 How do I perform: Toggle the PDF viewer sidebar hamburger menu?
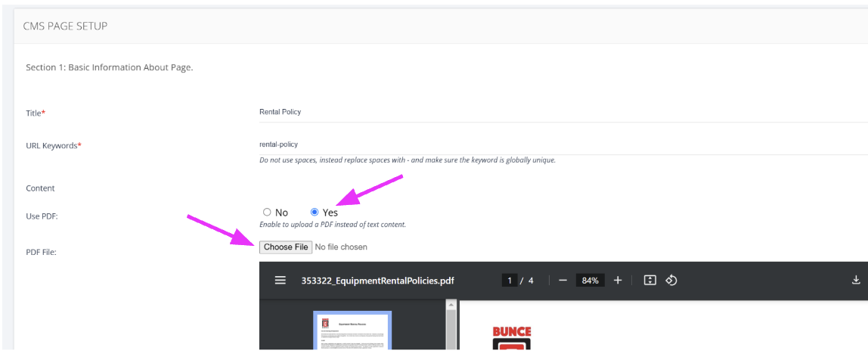[280, 281]
